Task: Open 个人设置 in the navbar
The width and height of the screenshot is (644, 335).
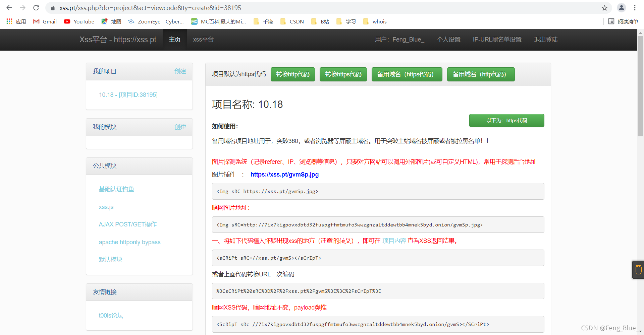Action: [449, 40]
